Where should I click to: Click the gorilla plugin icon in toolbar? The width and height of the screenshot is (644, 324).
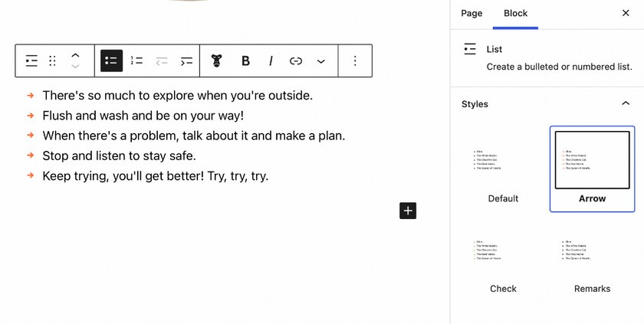(216, 61)
